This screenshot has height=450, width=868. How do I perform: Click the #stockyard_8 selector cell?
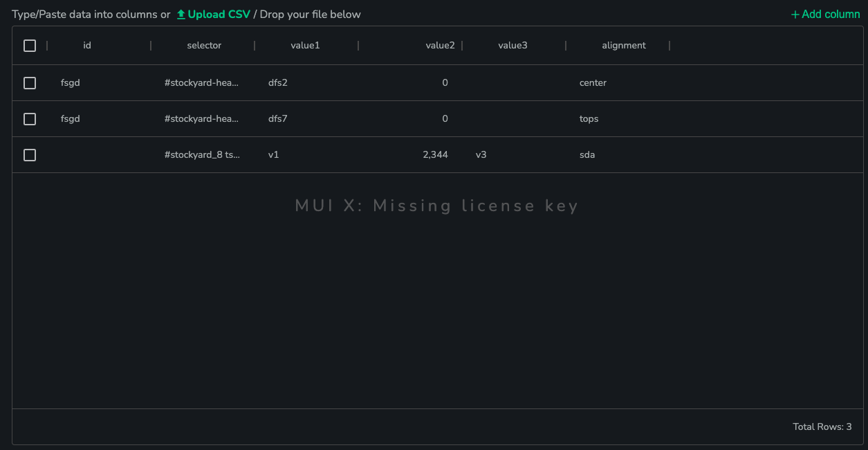(x=203, y=155)
